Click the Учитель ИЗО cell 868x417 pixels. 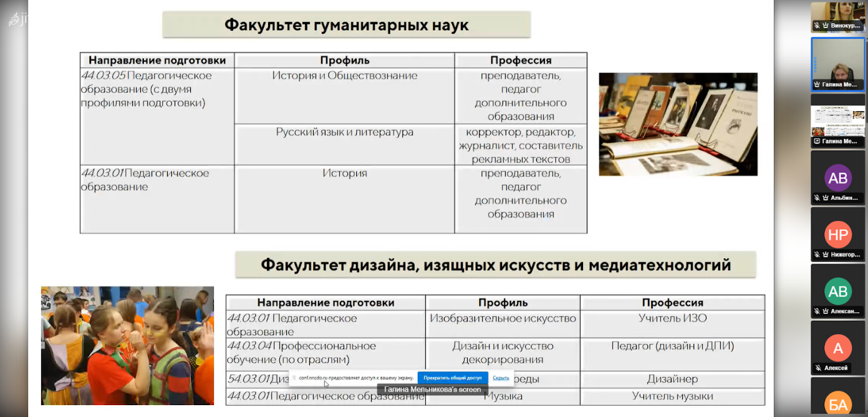(673, 325)
